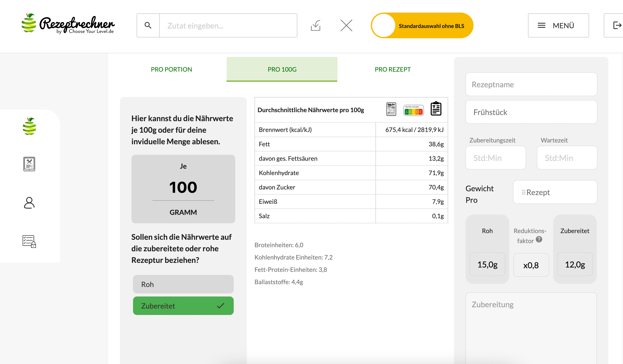Switch to the PRO PORTION tab
This screenshot has height=364, width=623.
pos(171,69)
